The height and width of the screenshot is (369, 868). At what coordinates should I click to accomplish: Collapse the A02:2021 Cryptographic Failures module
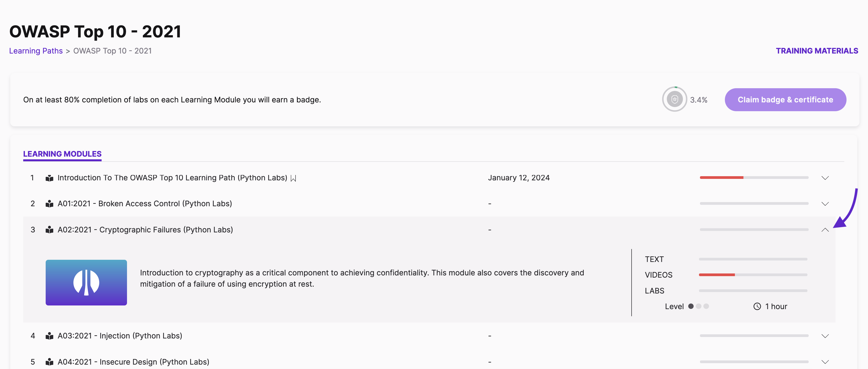coord(825,230)
